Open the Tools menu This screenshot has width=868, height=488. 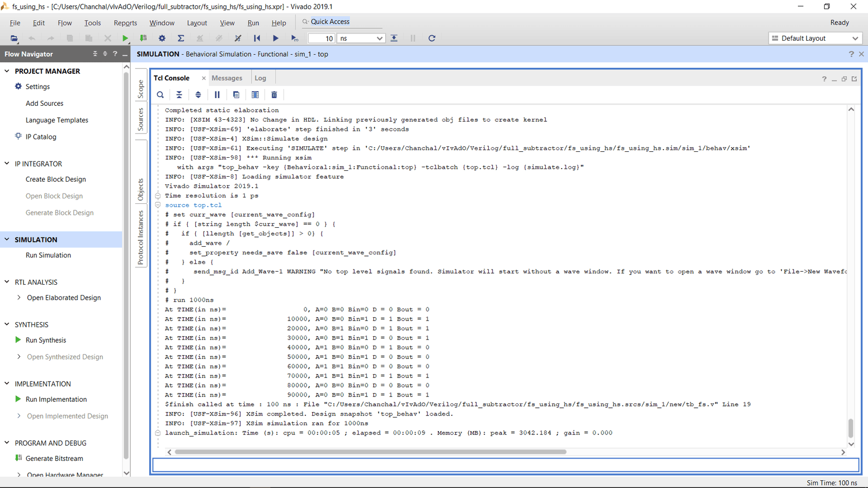click(92, 23)
